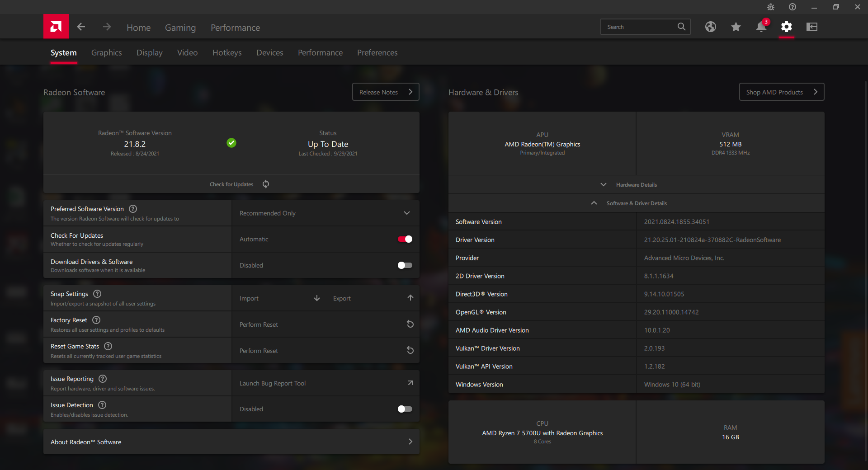
Task: Click the help icon beside Snap Settings
Action: [x=97, y=294]
